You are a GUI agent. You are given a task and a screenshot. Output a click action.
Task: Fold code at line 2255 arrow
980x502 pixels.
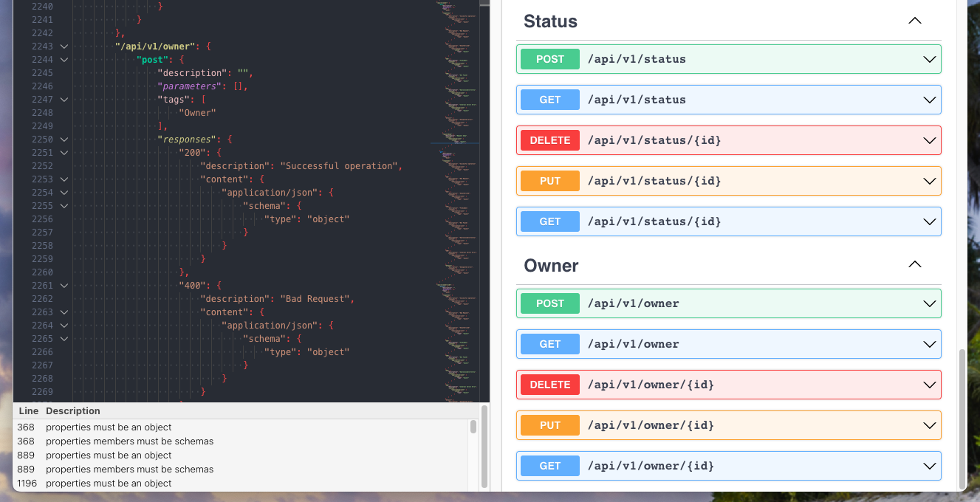[64, 206]
